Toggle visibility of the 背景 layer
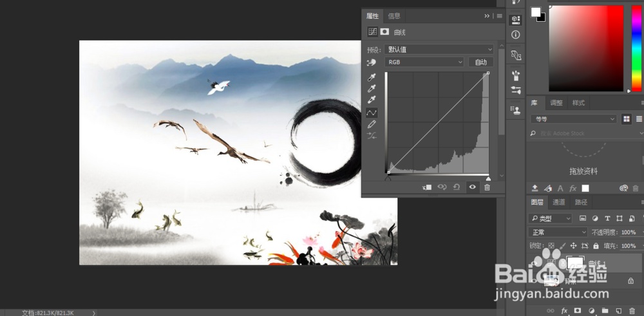The height and width of the screenshot is (316, 644). click(534, 281)
